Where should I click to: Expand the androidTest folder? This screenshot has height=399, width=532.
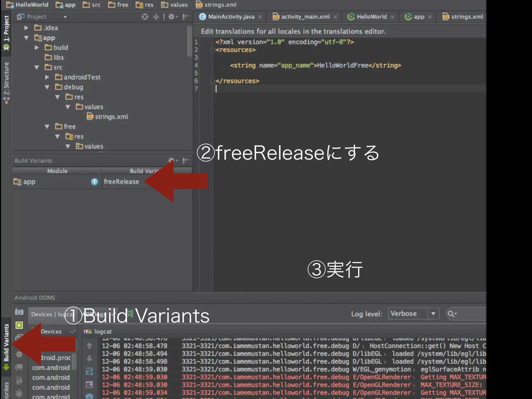pos(47,77)
